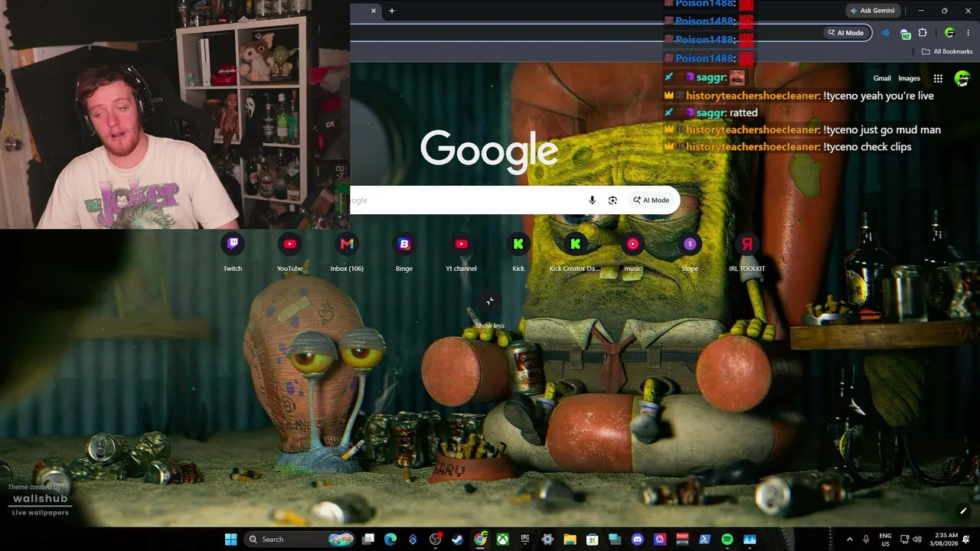Open the Kick Creator Dashboard shortcut
This screenshot has width=980, height=551.
[575, 253]
